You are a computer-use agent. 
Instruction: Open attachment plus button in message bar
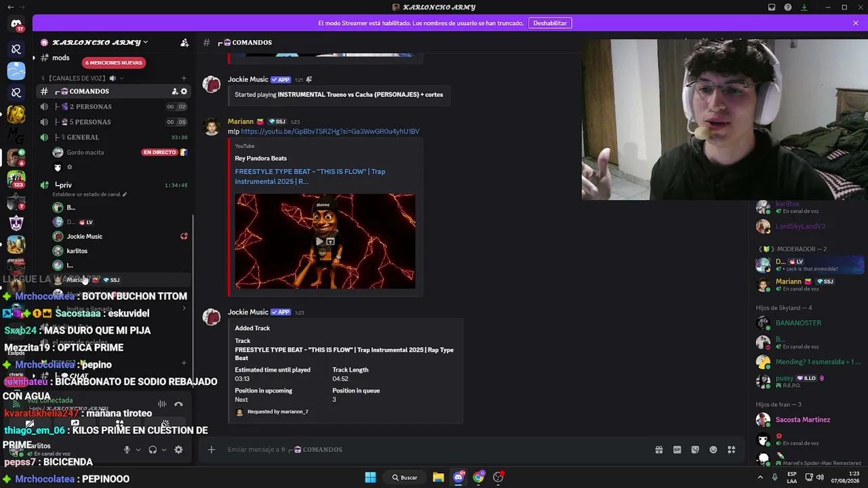pos(212,449)
